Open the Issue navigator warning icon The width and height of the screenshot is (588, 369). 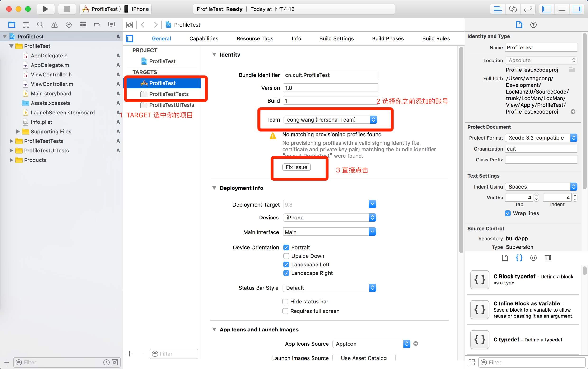click(54, 25)
